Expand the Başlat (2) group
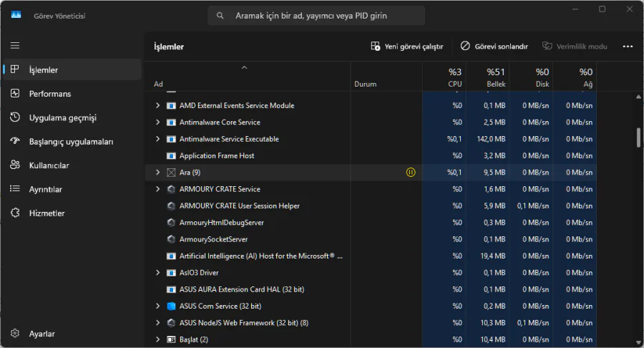The width and height of the screenshot is (644, 348). [157, 339]
